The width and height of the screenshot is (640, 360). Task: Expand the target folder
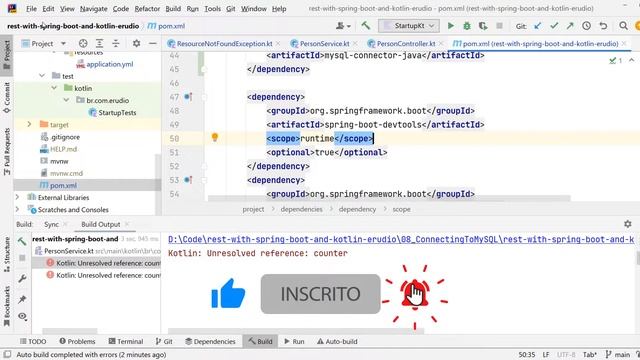[x=29, y=124]
